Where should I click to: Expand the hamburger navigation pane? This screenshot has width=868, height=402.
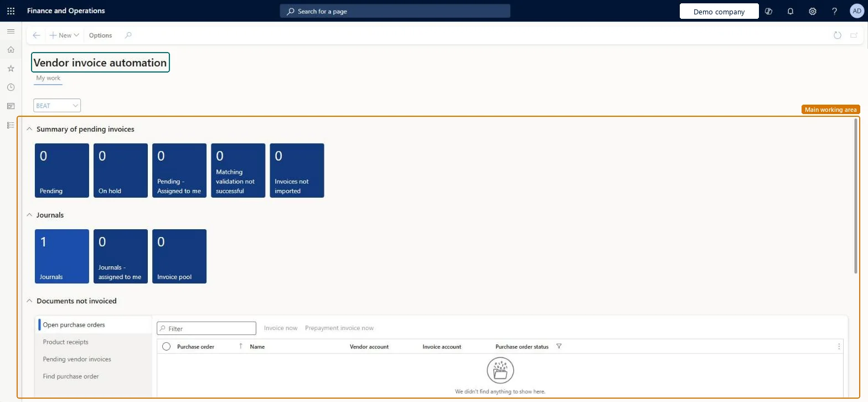[11, 32]
